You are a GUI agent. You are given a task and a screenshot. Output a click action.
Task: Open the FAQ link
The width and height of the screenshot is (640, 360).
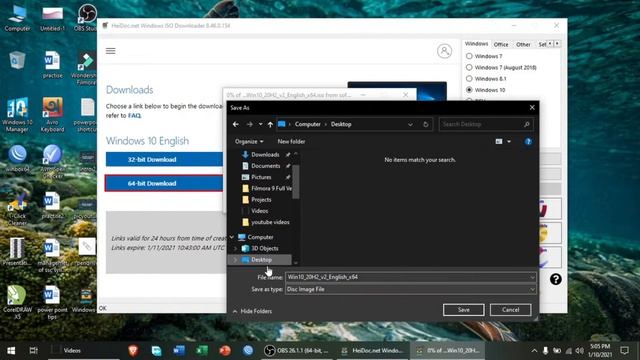pyautogui.click(x=134, y=116)
